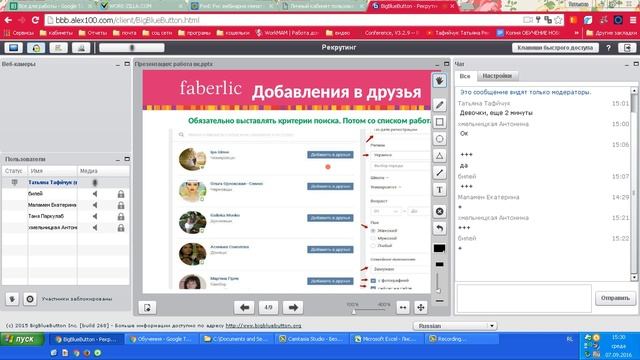Undo the last whiteboard annotation
Viewport: 640px width, 360px height.
[x=439, y=228]
